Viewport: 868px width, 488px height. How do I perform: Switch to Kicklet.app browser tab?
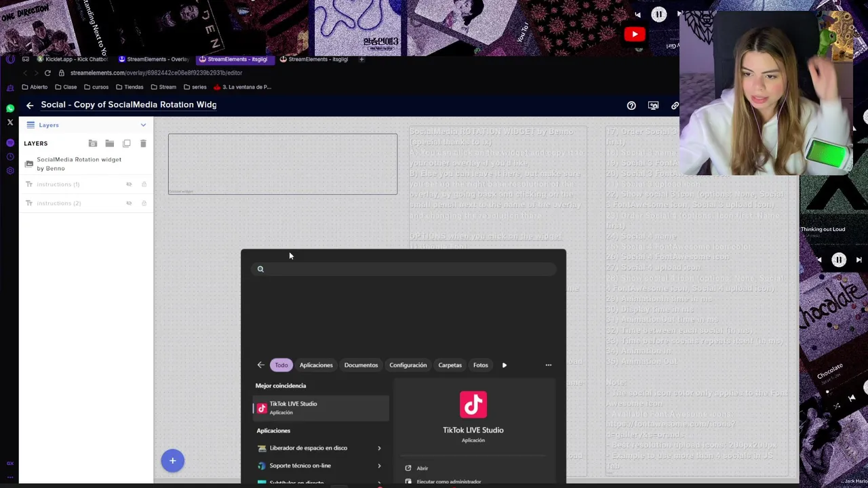[73, 60]
